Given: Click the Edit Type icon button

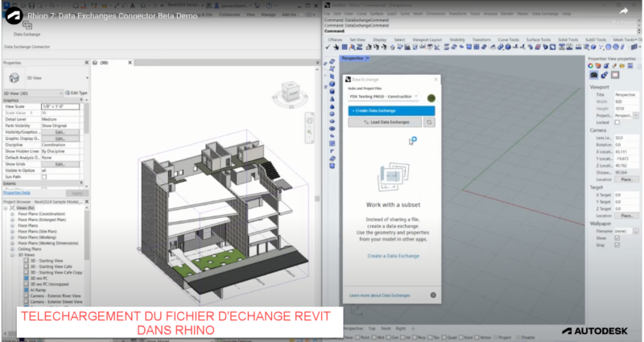Looking at the screenshot, I should [75, 93].
